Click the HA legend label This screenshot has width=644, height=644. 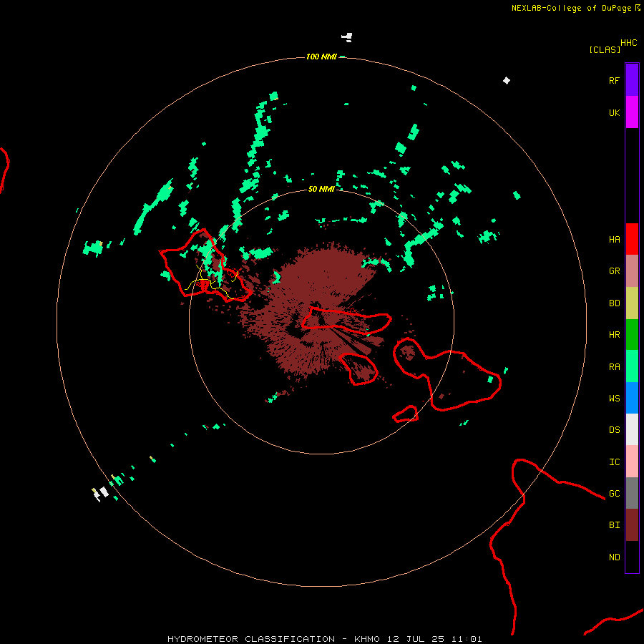pos(615,239)
